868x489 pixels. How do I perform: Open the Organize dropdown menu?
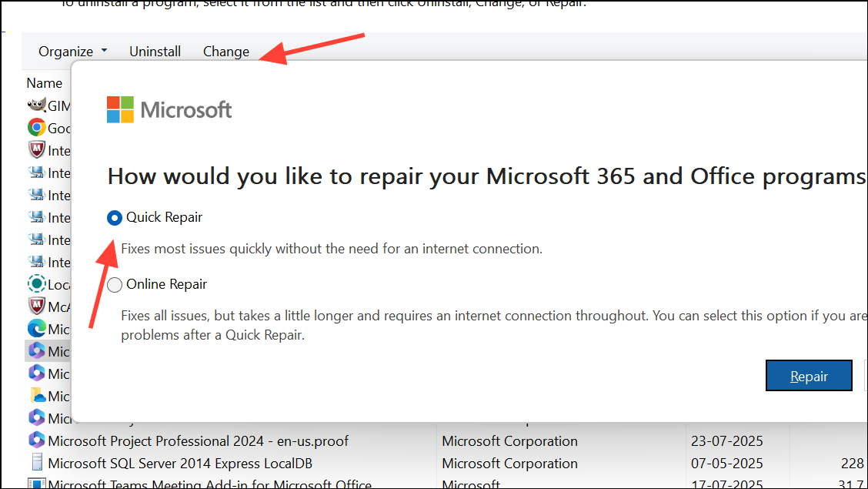[x=72, y=52]
